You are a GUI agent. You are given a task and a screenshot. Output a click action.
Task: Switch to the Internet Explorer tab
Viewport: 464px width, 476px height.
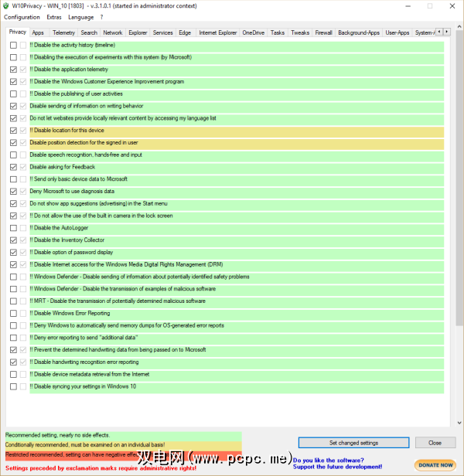coord(218,32)
